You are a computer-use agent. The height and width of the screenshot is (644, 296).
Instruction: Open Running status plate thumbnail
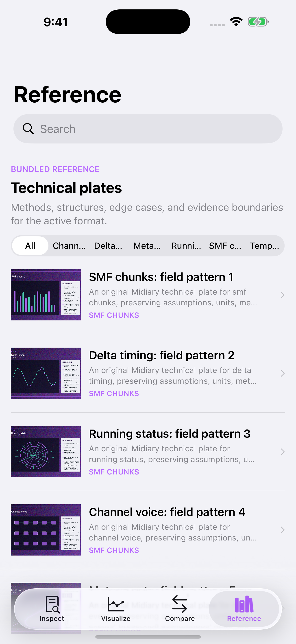(46, 452)
